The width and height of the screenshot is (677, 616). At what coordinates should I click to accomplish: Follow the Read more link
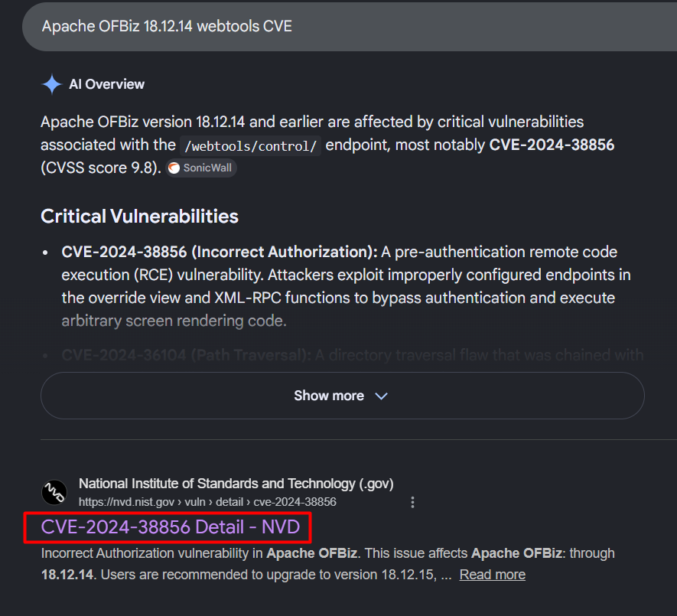pos(492,575)
